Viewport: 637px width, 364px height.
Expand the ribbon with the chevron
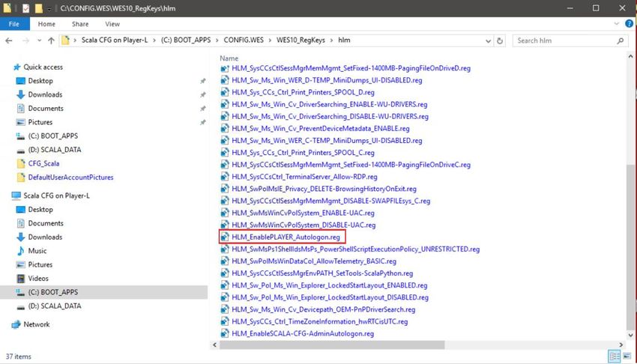coord(616,24)
